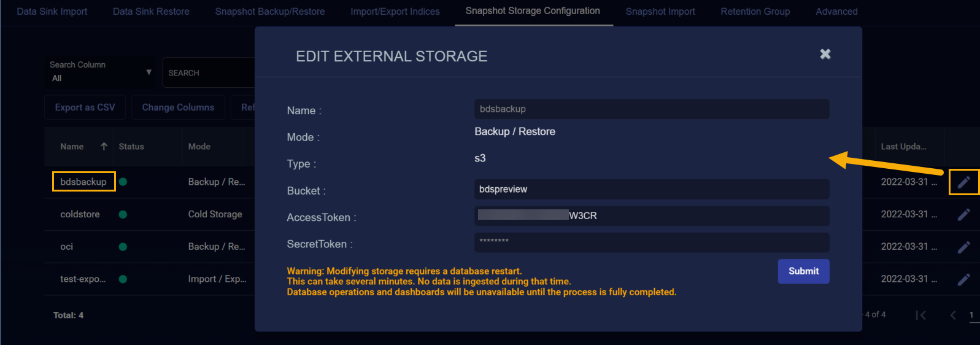Image resolution: width=980 pixels, height=345 pixels.
Task: Select the bdsbackup row name
Action: (83, 182)
